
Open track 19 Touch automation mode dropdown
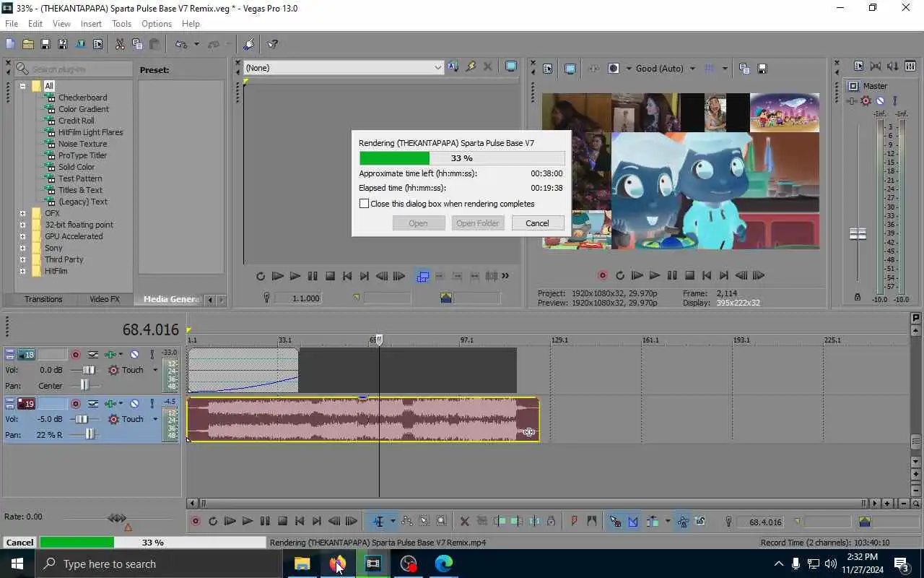tap(154, 419)
